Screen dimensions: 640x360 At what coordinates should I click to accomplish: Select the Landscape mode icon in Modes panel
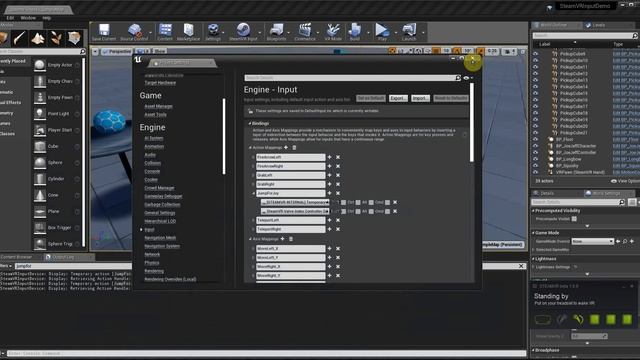pyautogui.click(x=38, y=38)
